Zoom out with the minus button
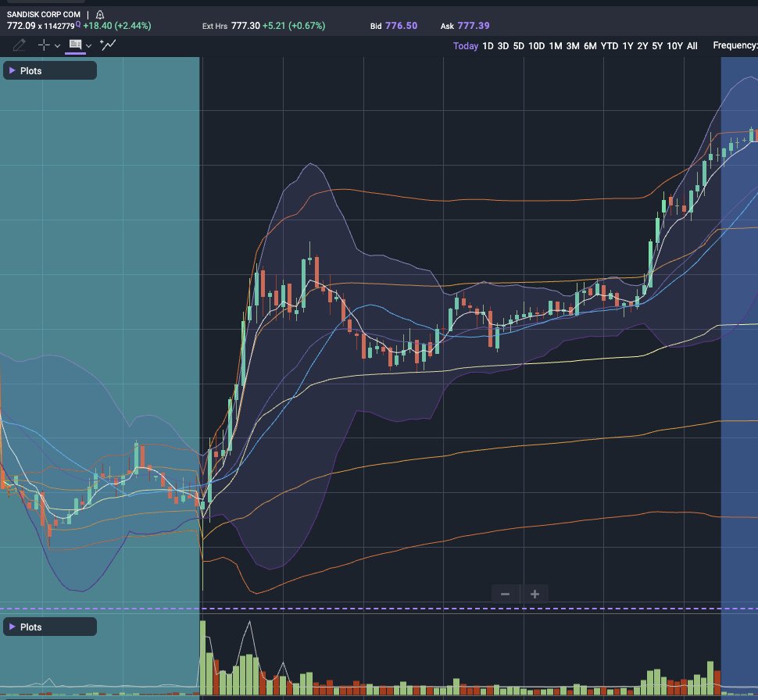Screen dimensions: 758x700 [505, 594]
